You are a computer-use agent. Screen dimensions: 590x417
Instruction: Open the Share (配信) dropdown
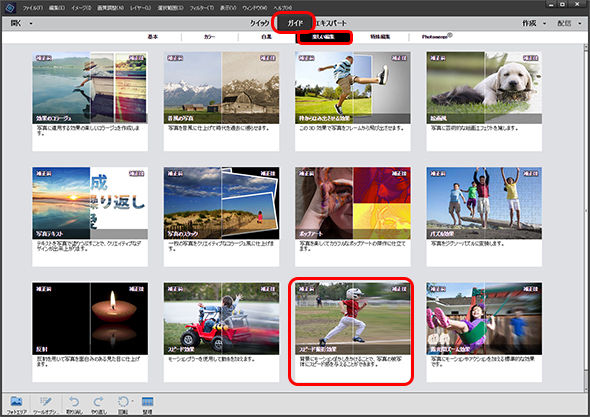coord(569,23)
